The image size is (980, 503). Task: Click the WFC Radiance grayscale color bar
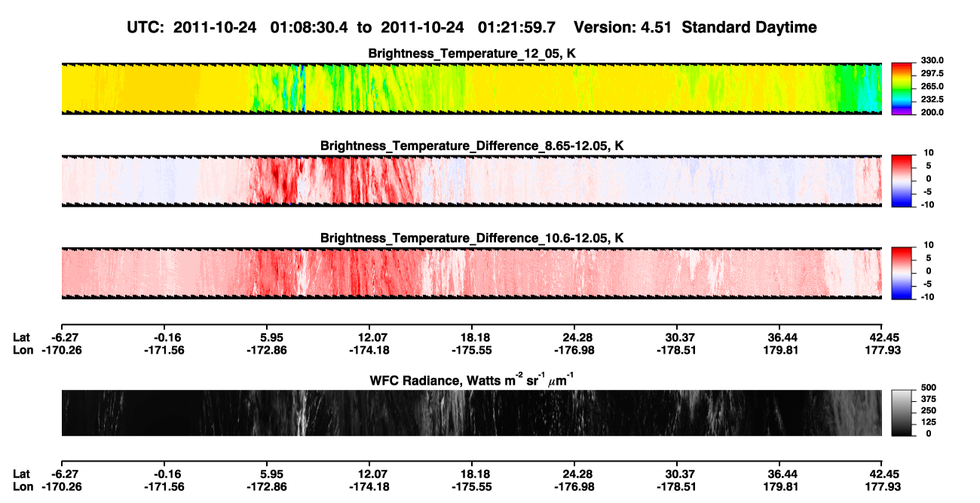902,413
